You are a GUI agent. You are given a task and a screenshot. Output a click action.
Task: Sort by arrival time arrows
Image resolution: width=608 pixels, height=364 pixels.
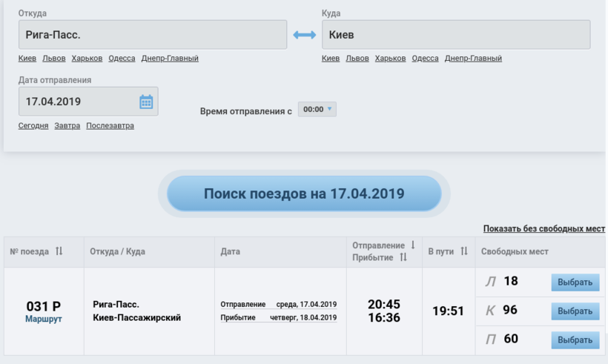pyautogui.click(x=403, y=257)
